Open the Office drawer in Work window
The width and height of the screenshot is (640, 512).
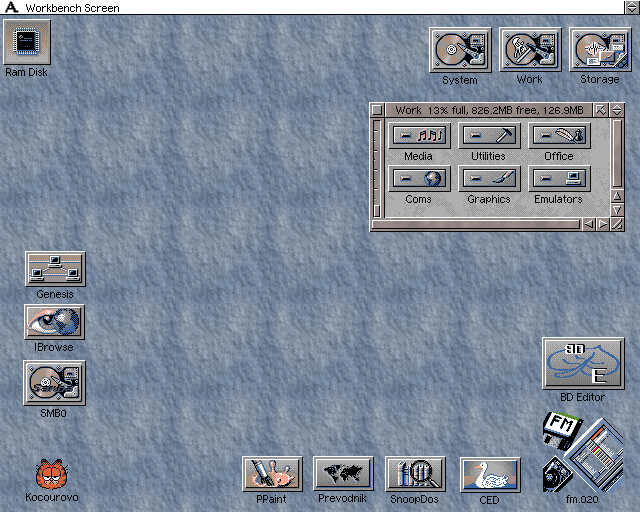click(x=559, y=136)
